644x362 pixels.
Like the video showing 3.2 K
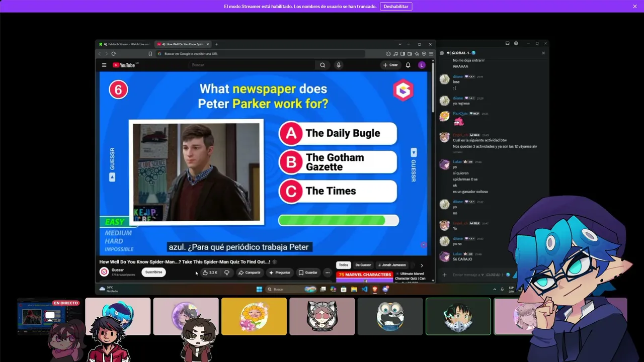210,273
